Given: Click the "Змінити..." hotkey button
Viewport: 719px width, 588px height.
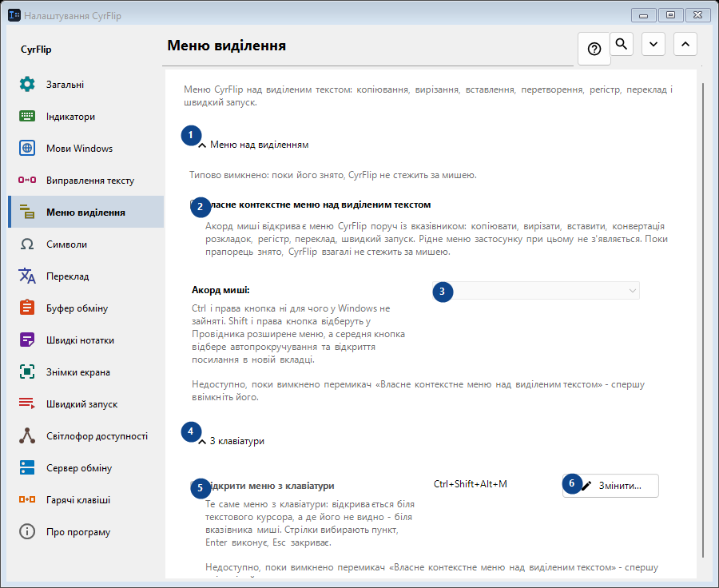Looking at the screenshot, I should 611,486.
